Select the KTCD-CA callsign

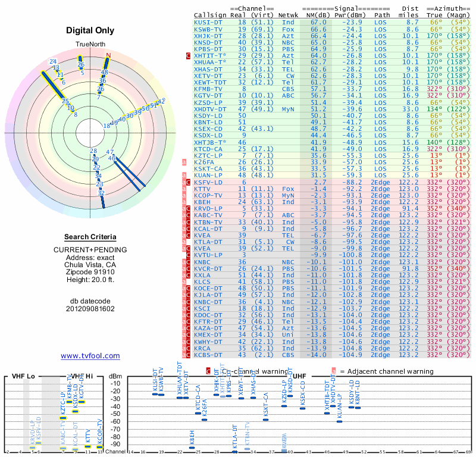coord(208,149)
